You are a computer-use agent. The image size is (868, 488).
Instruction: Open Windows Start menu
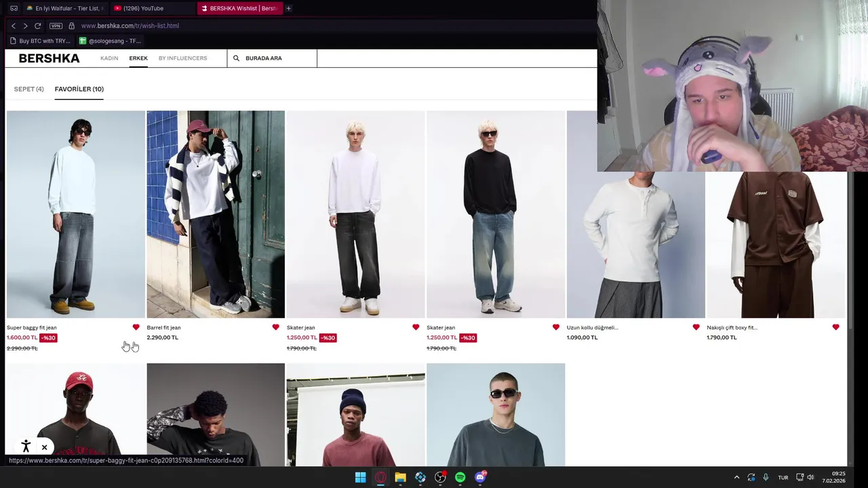361,477
